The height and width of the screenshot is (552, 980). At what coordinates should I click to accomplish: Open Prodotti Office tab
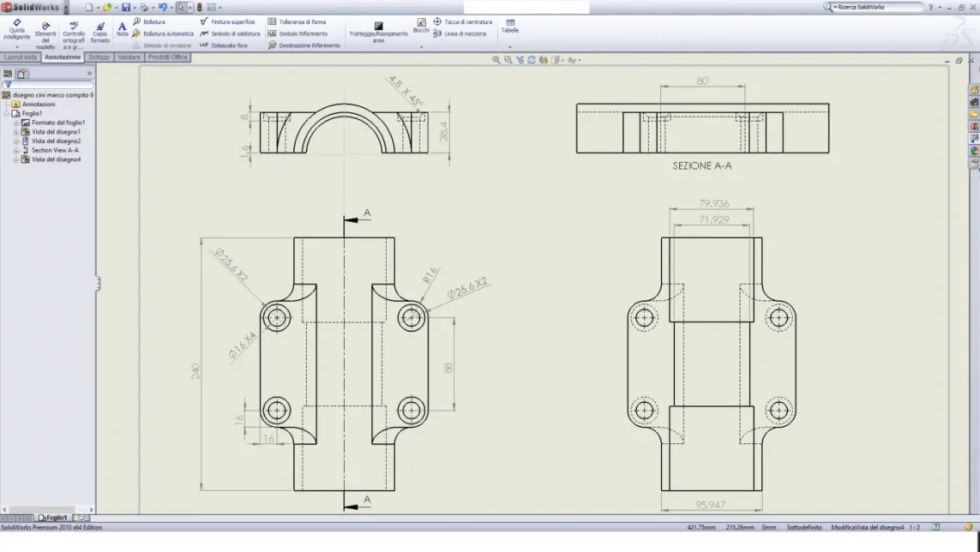[x=167, y=57]
